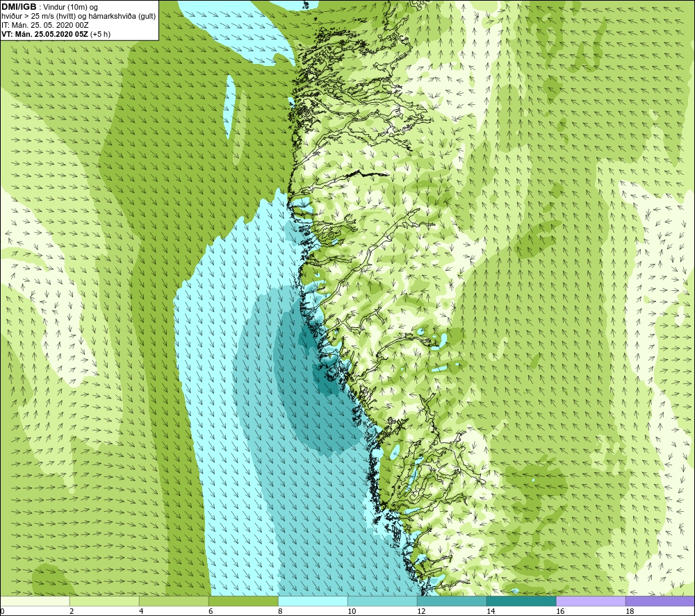Click the purple legend swatch above 18
The height and width of the screenshot is (616, 695).
660,601
